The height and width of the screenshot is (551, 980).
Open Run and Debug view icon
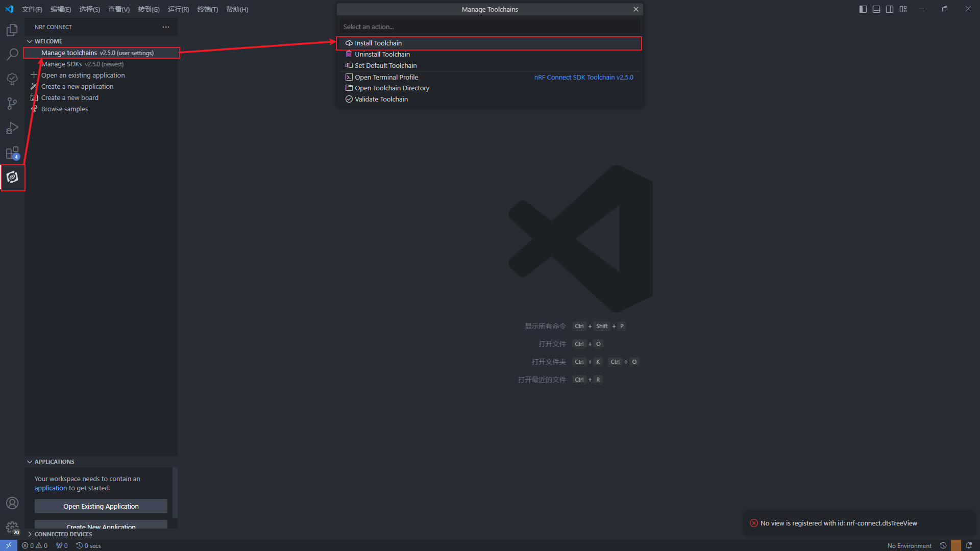(x=12, y=128)
